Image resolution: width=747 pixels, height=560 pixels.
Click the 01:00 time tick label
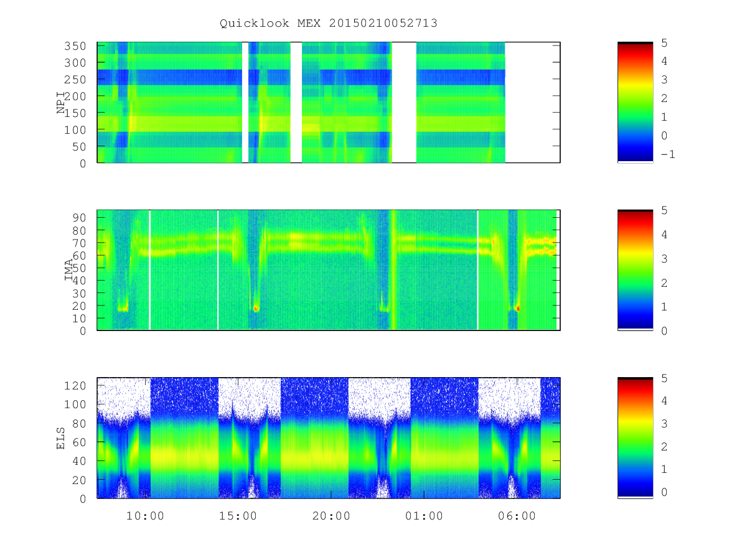(x=424, y=516)
